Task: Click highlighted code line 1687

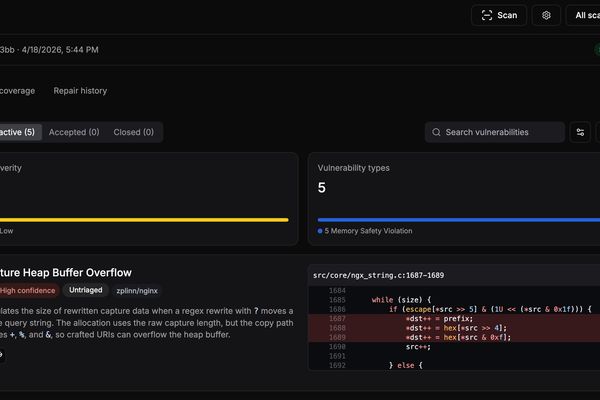Action: pos(454,318)
